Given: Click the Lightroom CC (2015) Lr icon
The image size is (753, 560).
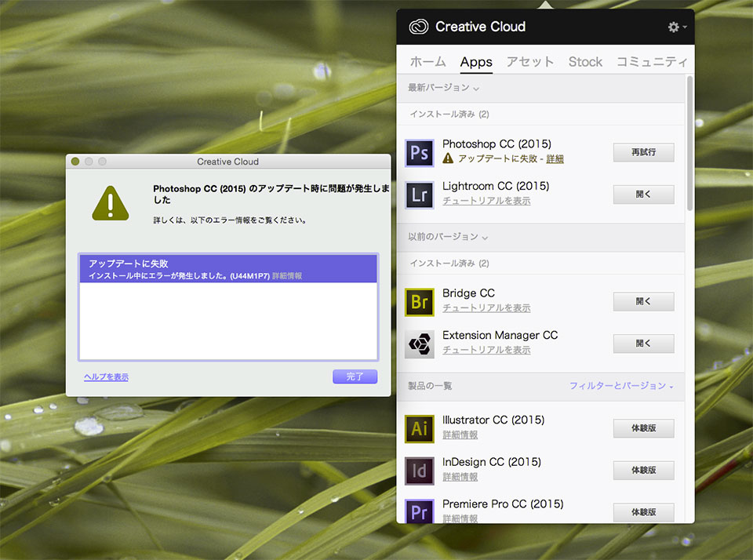Looking at the screenshot, I should coord(419,195).
